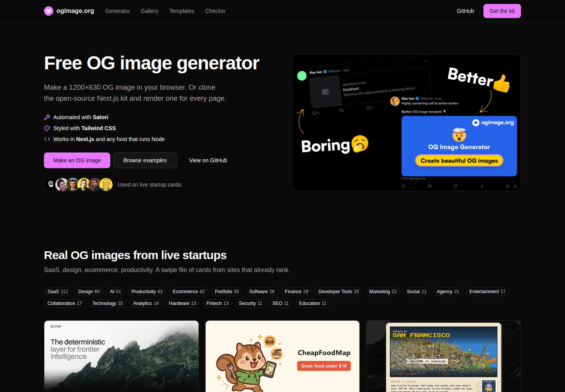Screen dimensions: 565x392
Task: Select the Technology 15 filter chip
Action: [108, 303]
